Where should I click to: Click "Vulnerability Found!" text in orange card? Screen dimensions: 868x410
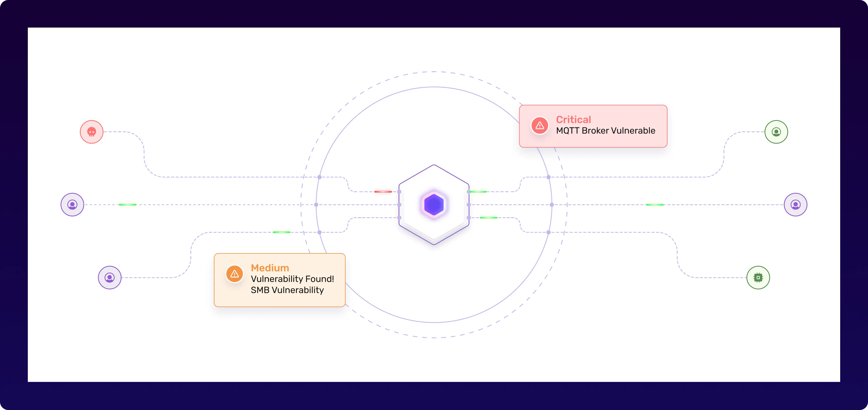pyautogui.click(x=293, y=279)
